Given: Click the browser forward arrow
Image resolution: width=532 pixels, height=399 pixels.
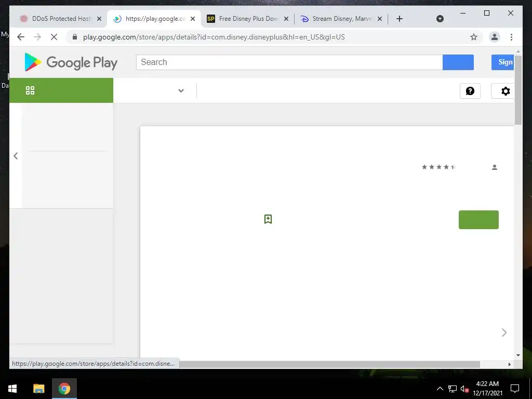Looking at the screenshot, I should coord(37,37).
